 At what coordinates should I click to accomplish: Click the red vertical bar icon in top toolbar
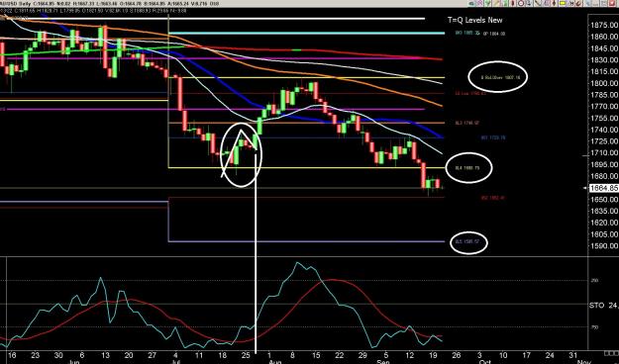(512, 3)
